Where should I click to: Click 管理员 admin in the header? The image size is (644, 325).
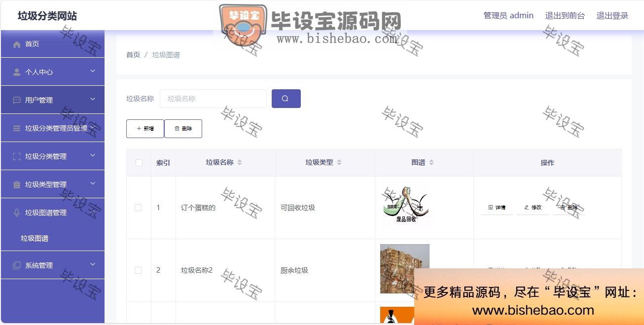[x=508, y=16]
